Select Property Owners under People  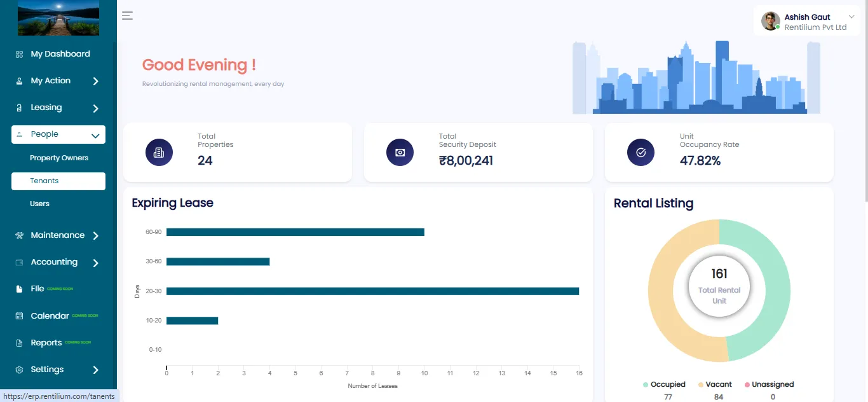pyautogui.click(x=58, y=158)
